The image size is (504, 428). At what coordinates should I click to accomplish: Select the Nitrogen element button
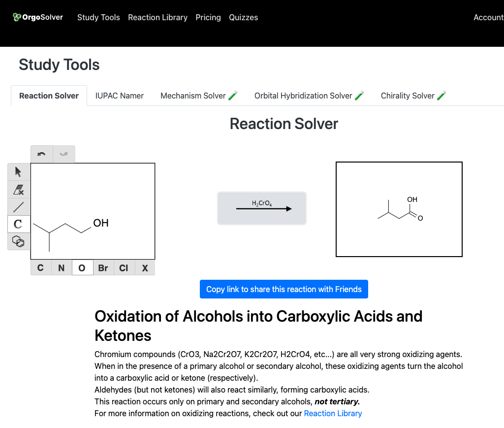point(61,267)
